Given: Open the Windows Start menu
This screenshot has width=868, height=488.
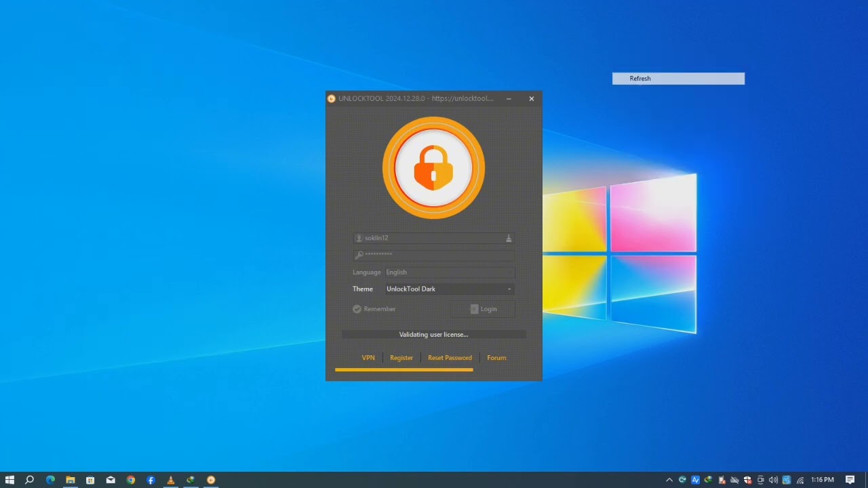Looking at the screenshot, I should coord(9,480).
